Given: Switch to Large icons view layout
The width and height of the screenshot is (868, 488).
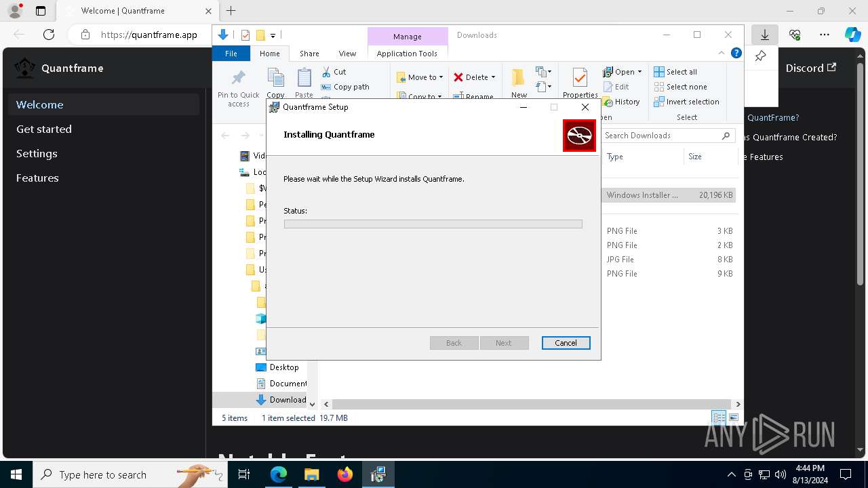Looking at the screenshot, I should pos(734,418).
